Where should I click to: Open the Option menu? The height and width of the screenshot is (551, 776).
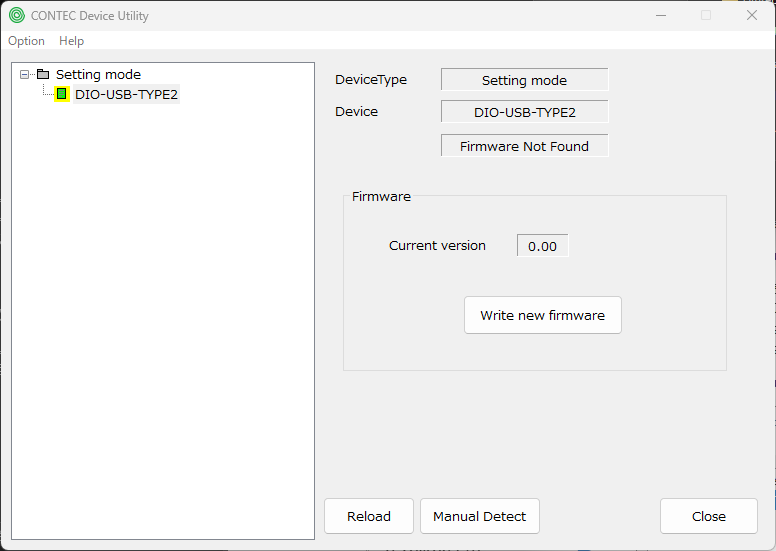click(x=26, y=41)
